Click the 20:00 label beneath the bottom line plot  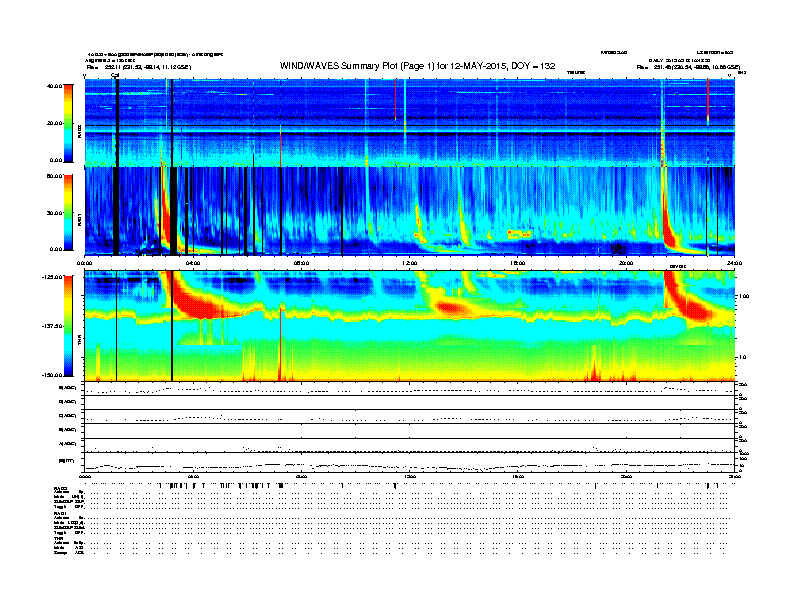point(626,476)
